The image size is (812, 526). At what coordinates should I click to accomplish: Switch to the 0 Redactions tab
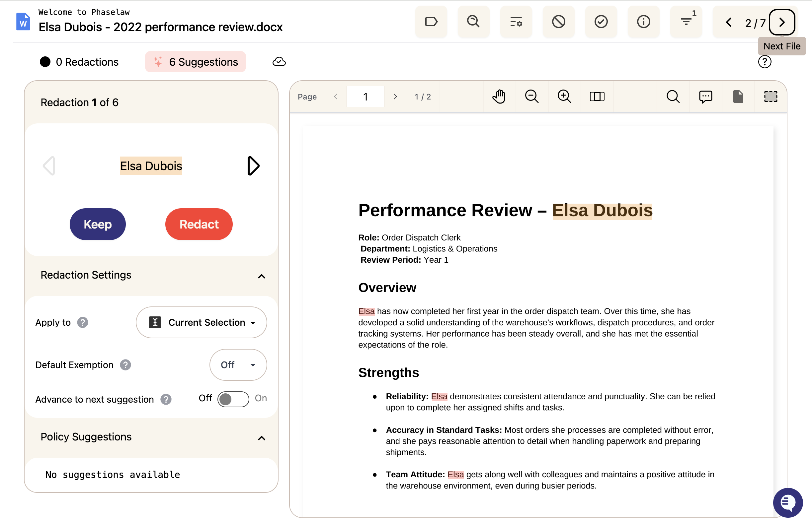coord(79,62)
